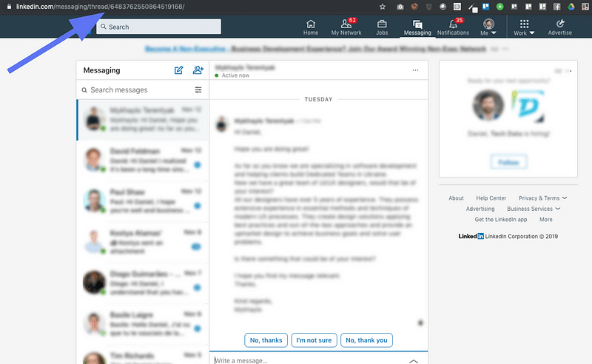
Task: Expand Business Services dropdown
Action: pos(533,209)
